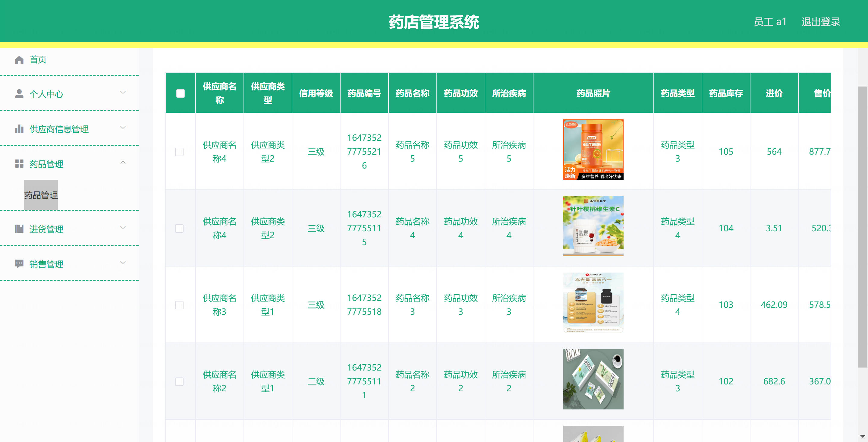Click the 药品照片 column header
The width and height of the screenshot is (868, 442).
[593, 93]
